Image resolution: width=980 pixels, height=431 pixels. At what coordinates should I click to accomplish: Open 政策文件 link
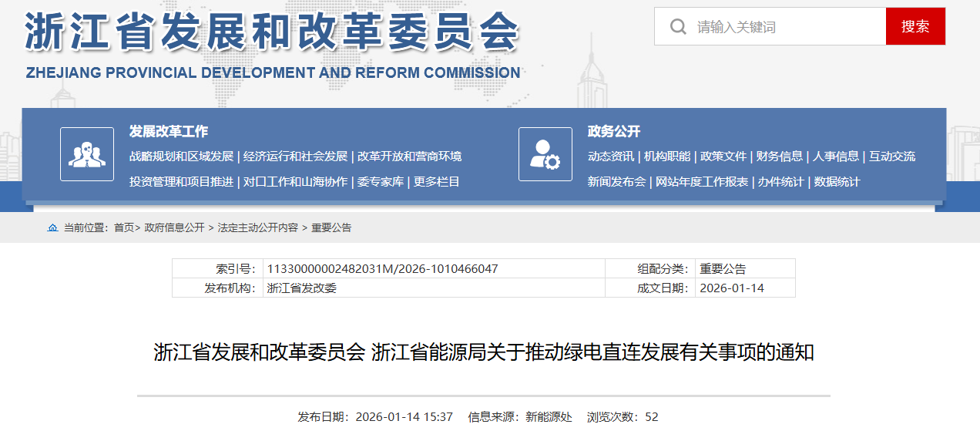tap(723, 157)
